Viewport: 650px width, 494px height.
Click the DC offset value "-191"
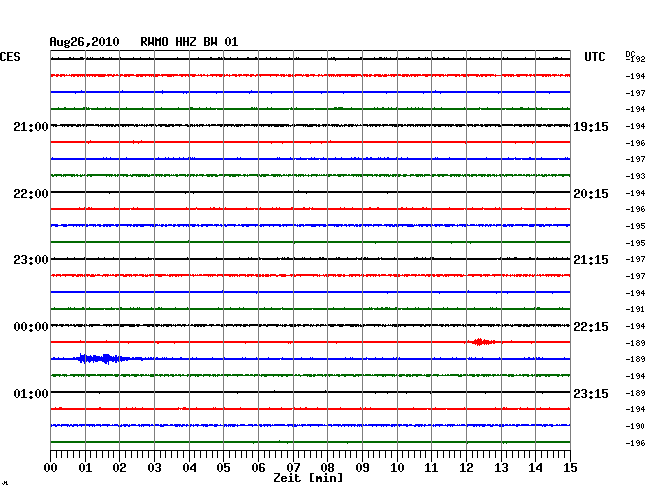pos(635,309)
